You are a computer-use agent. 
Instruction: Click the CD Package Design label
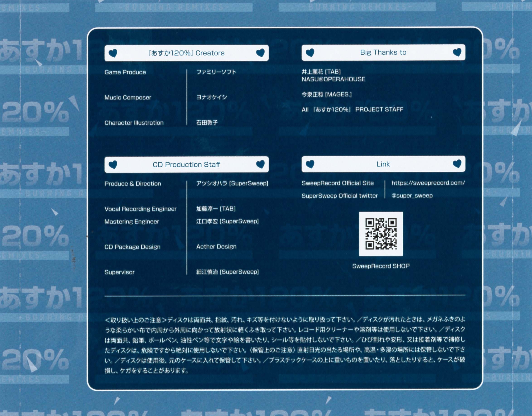tap(133, 247)
